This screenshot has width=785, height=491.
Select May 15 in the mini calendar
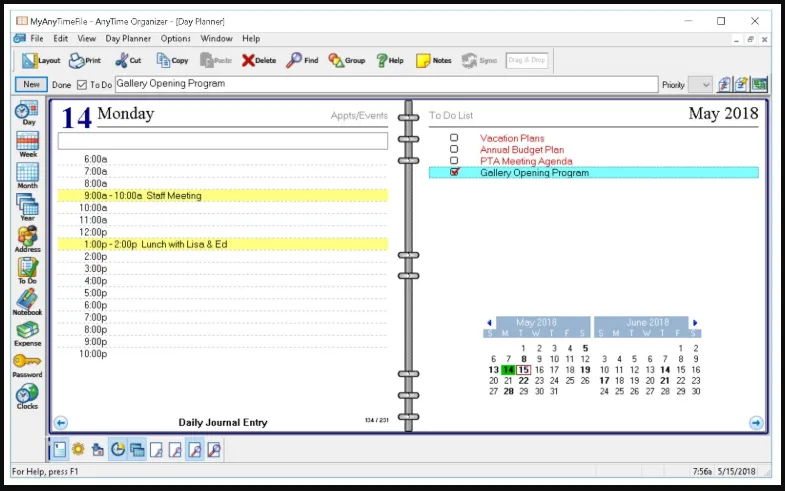tap(524, 370)
